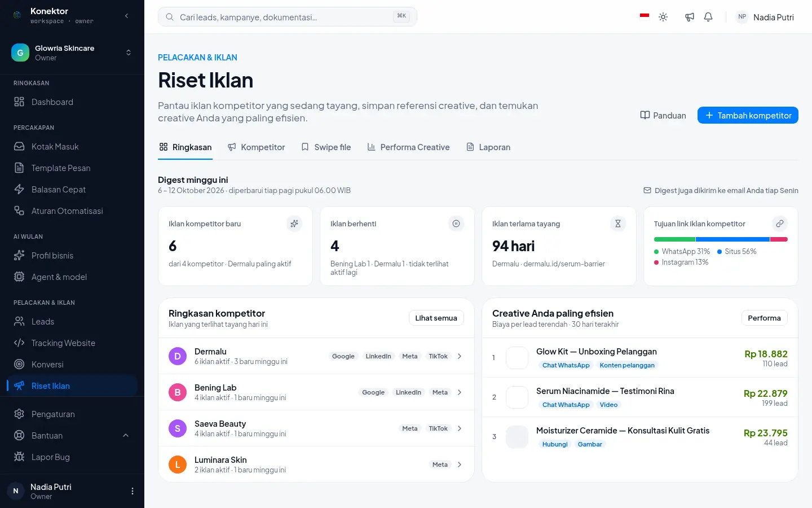Open Lapor Bug report page
This screenshot has width=812, height=508.
click(72, 457)
